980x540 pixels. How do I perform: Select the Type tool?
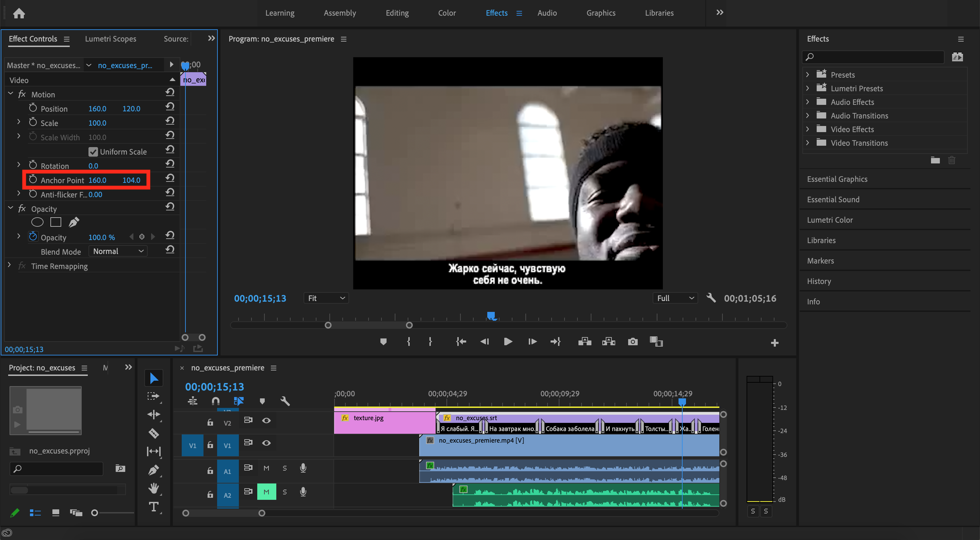(x=154, y=507)
